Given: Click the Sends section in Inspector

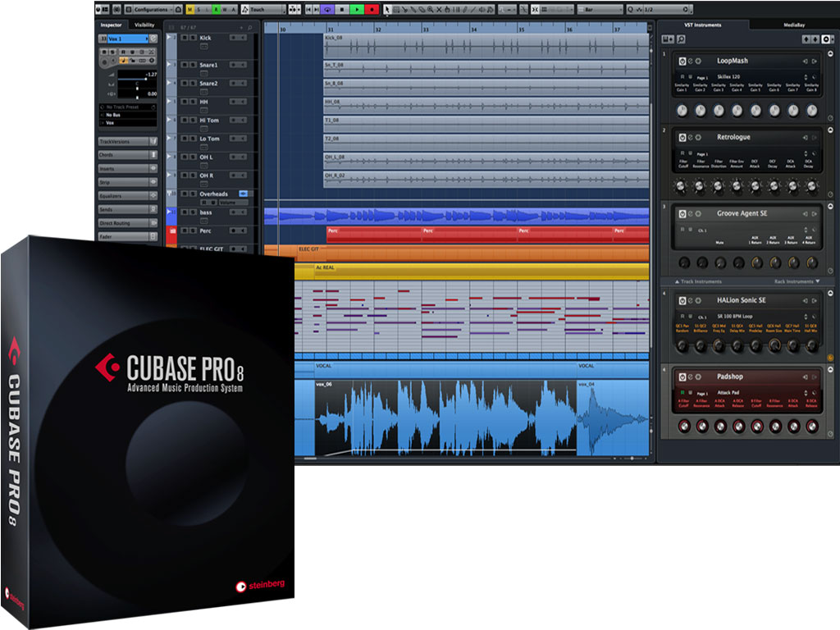Looking at the screenshot, I should (x=127, y=209).
